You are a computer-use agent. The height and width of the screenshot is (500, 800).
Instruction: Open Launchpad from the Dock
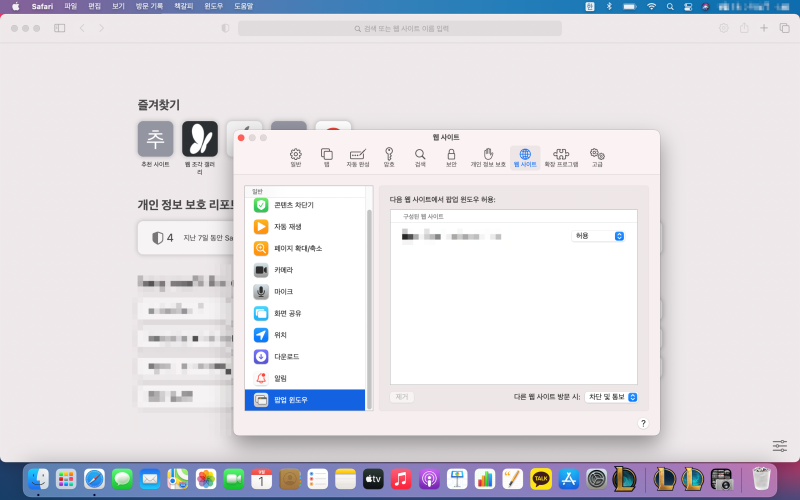(x=66, y=479)
